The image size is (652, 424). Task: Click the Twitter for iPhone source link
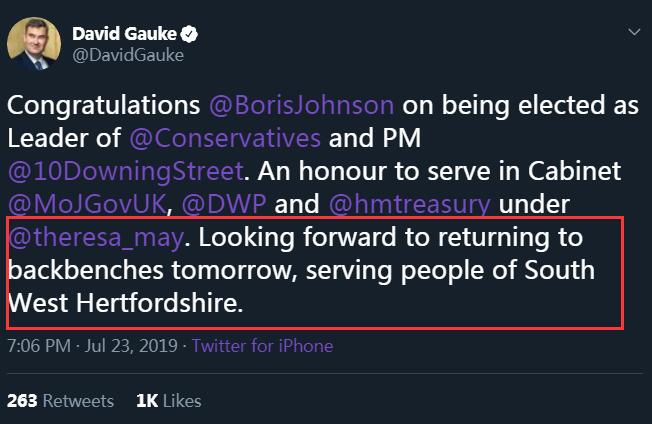(262, 347)
